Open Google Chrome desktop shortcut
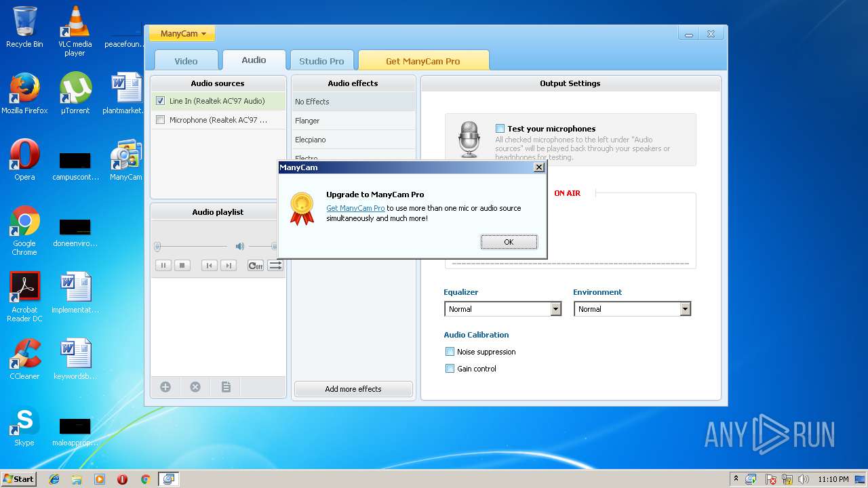 [24, 230]
